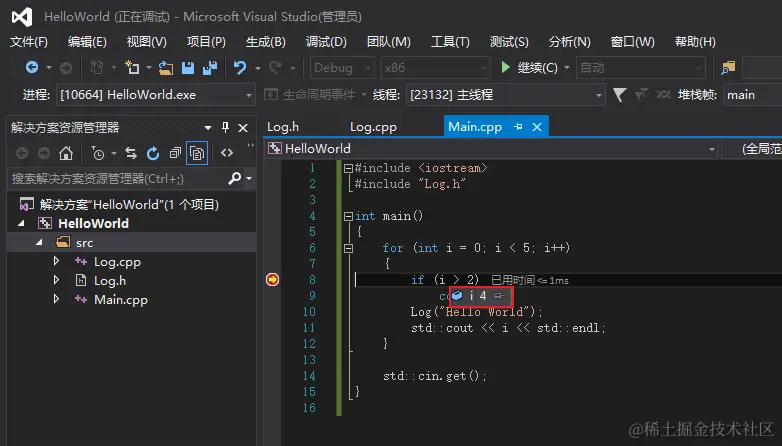
Task: Click the navigate backward arrow in main toolbar
Action: [x=32, y=67]
